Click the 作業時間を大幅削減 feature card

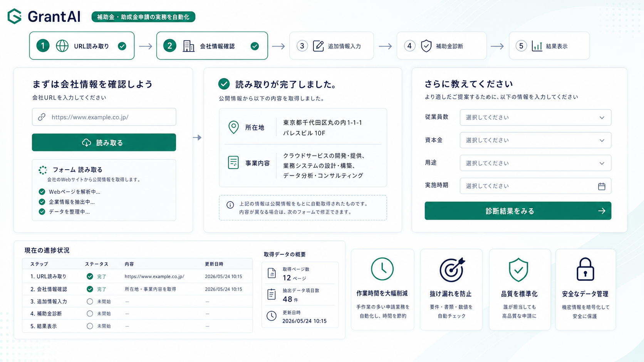tap(382, 289)
